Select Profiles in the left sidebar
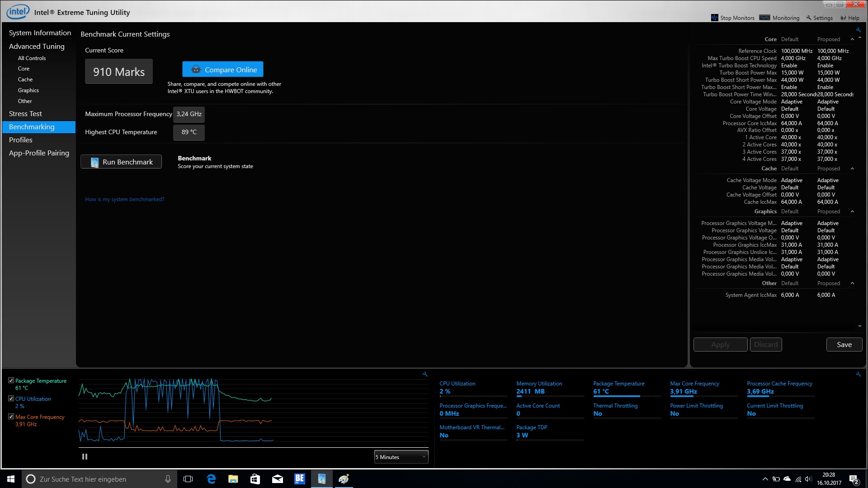The image size is (868, 488). click(x=21, y=140)
